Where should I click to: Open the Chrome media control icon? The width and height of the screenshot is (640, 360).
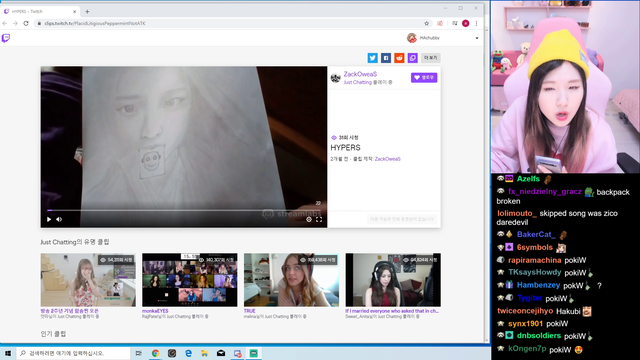pyautogui.click(x=455, y=23)
